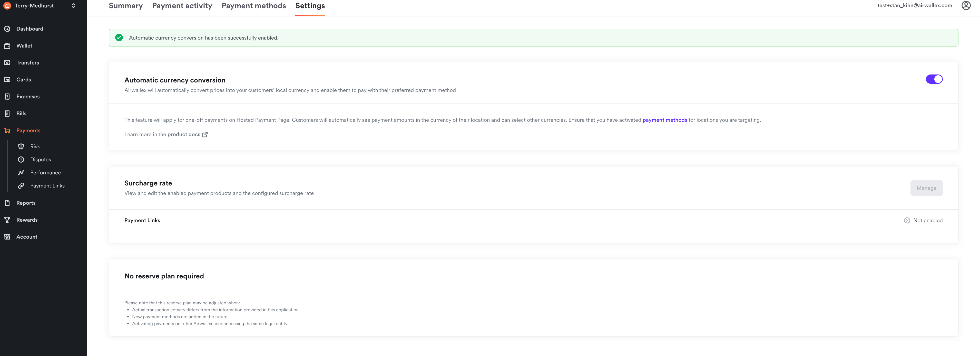Click the Rewards trophy icon
This screenshot has height=356, width=980.
click(7, 220)
